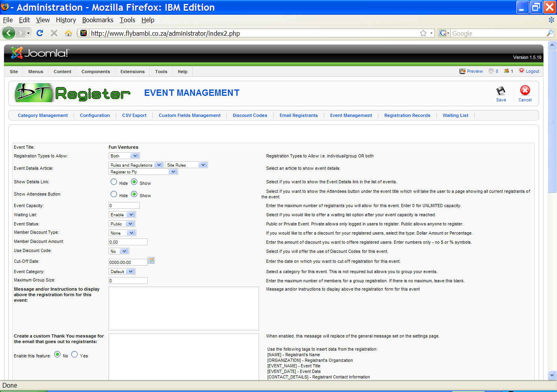The image size is (557, 392).
Task: Go to Discount Codes section
Action: (250, 115)
